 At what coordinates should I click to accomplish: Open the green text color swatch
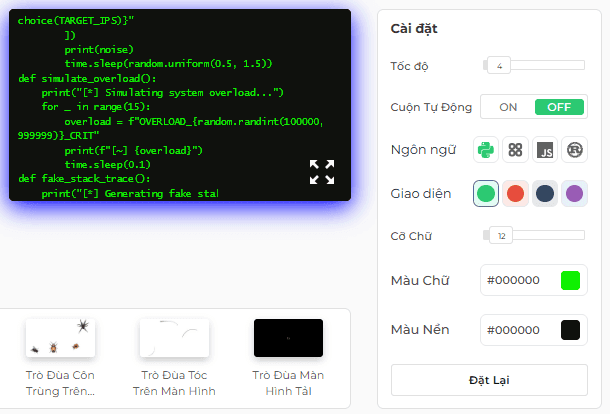(x=570, y=280)
